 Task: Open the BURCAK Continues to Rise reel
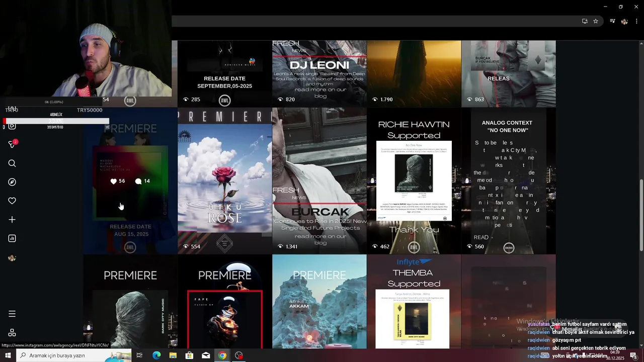[319, 181]
